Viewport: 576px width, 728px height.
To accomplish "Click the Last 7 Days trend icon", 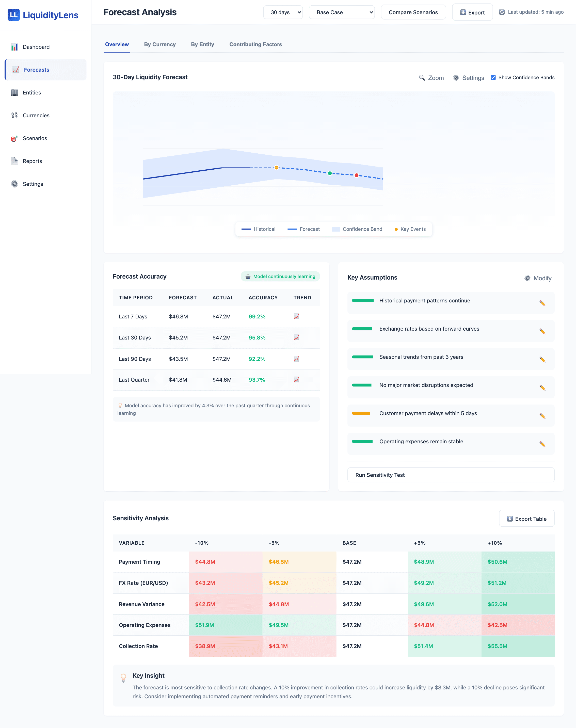I will [x=296, y=316].
